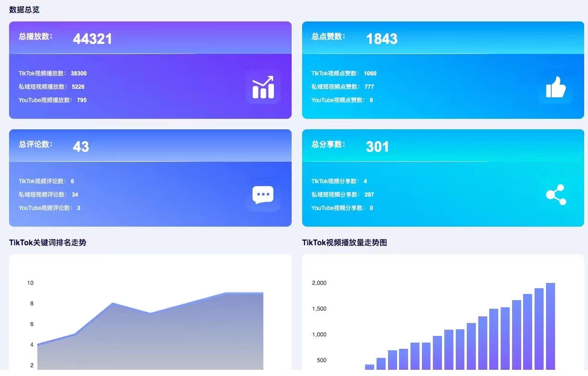This screenshot has width=588, height=376.
Task: Click the total comments value 43
Action: coord(81,146)
